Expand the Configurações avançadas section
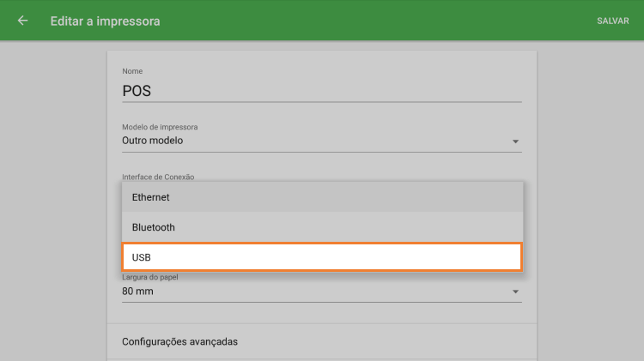644x361 pixels. click(x=180, y=341)
